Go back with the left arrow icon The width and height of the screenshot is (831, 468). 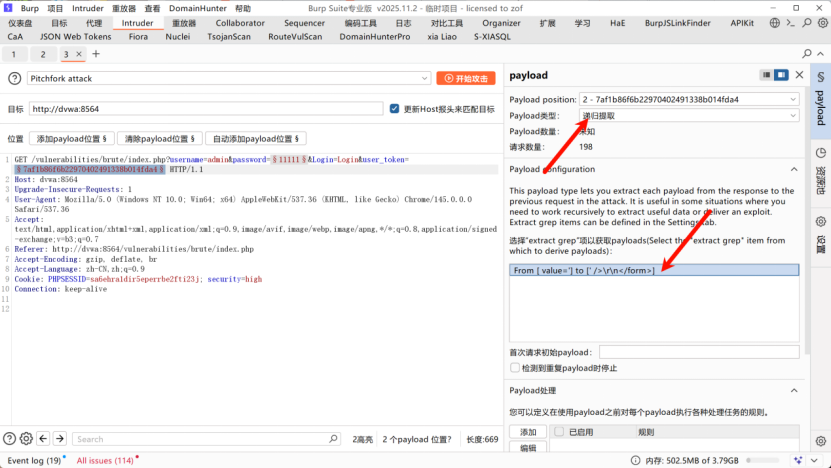[x=44, y=439]
